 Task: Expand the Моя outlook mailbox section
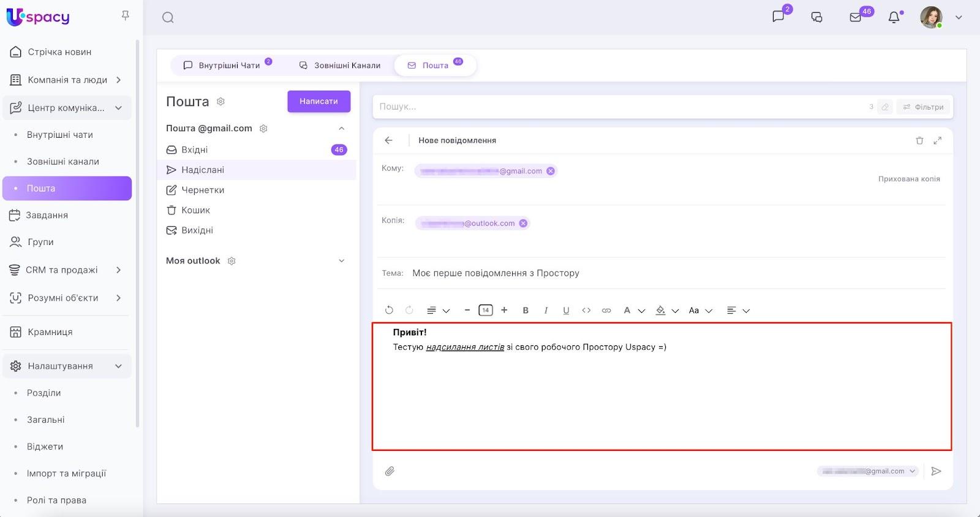(342, 261)
